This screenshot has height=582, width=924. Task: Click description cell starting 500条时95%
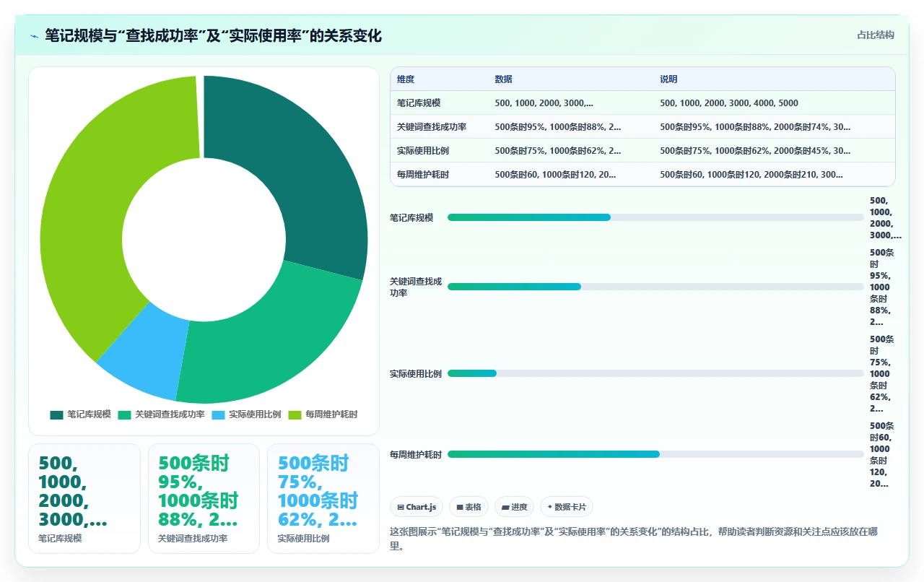pos(755,126)
